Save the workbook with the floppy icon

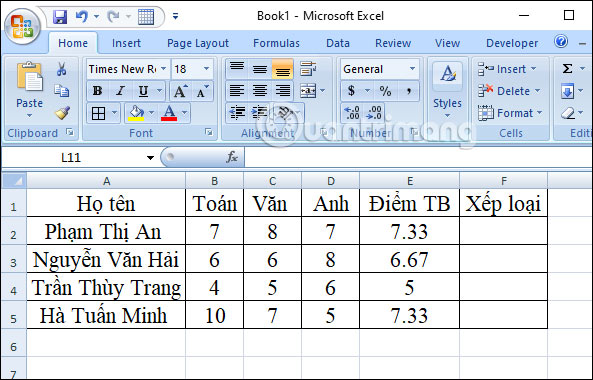click(60, 17)
